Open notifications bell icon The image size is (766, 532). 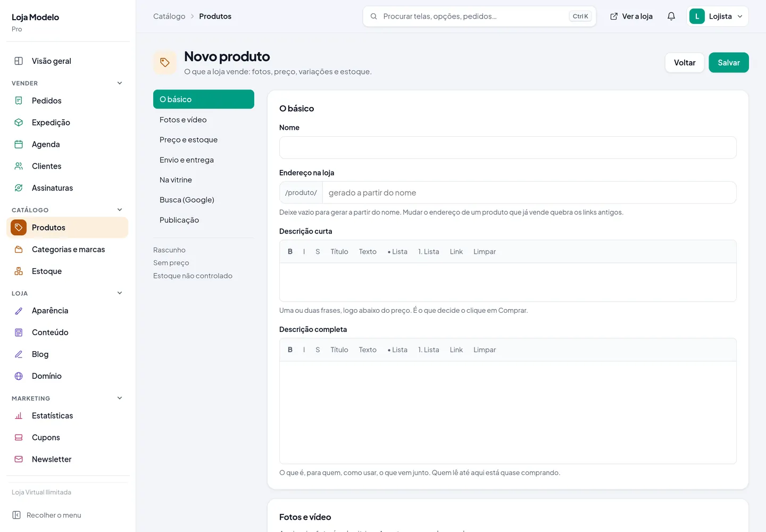[671, 16]
